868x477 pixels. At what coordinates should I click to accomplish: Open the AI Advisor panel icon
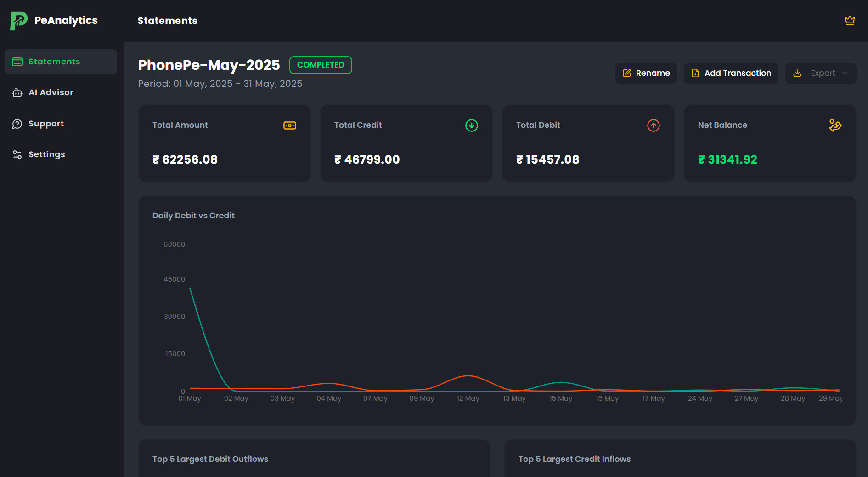pos(17,92)
